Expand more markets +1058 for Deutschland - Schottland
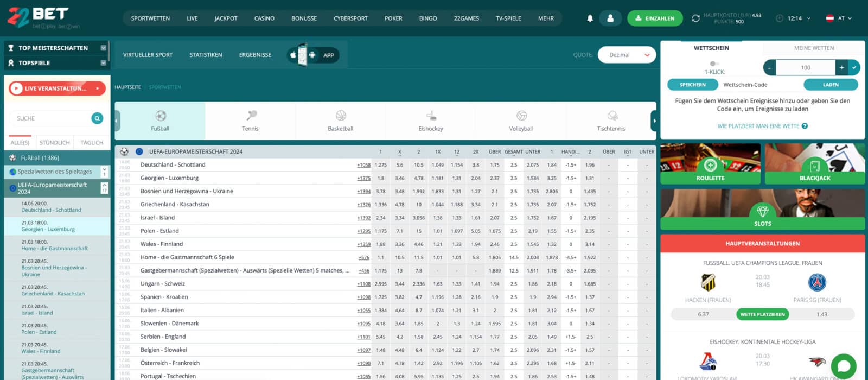Screen dimensions: 868x380 point(363,165)
